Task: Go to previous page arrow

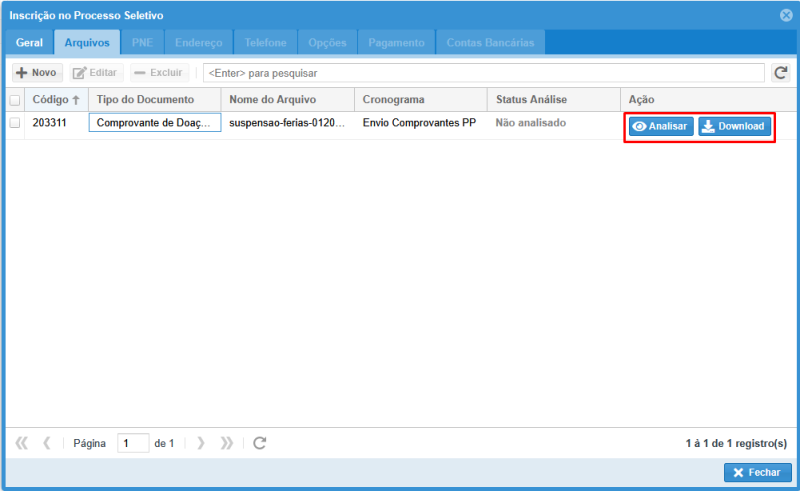Action: coord(46,443)
